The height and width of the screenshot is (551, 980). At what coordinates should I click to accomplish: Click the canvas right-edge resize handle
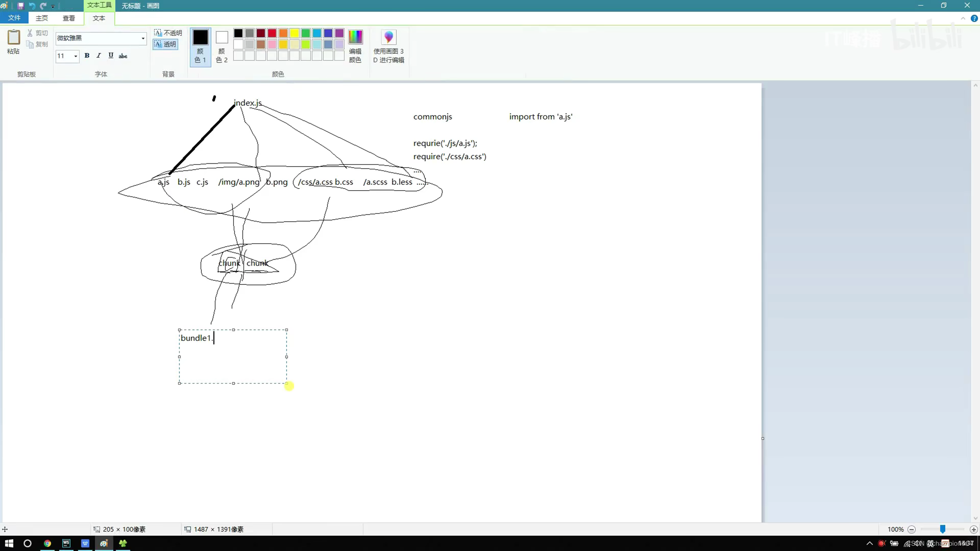pyautogui.click(x=763, y=438)
